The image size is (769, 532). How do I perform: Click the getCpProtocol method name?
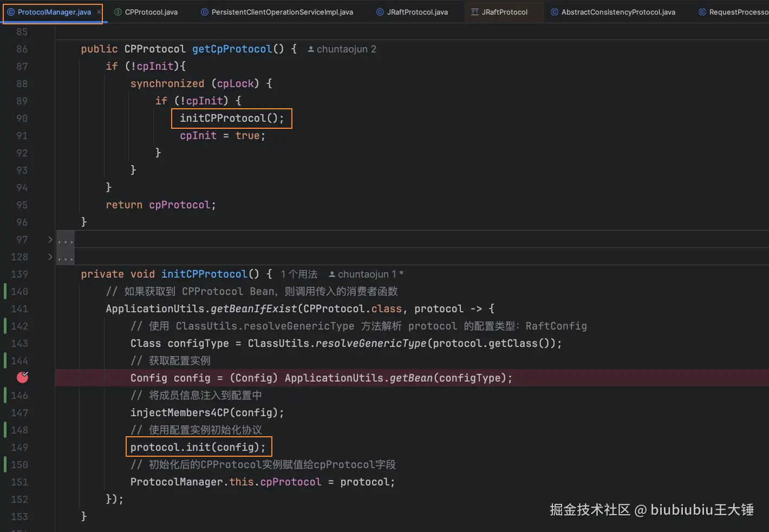[232, 49]
